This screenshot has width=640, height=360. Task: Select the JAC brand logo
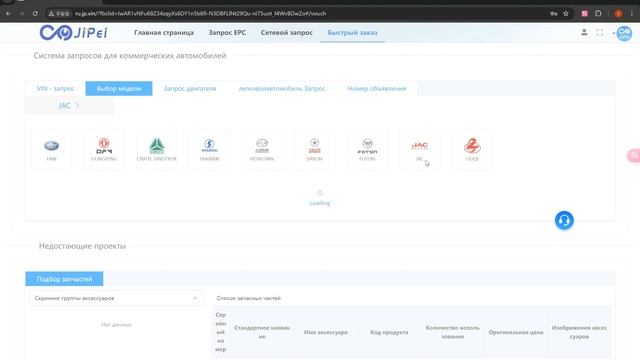(420, 149)
